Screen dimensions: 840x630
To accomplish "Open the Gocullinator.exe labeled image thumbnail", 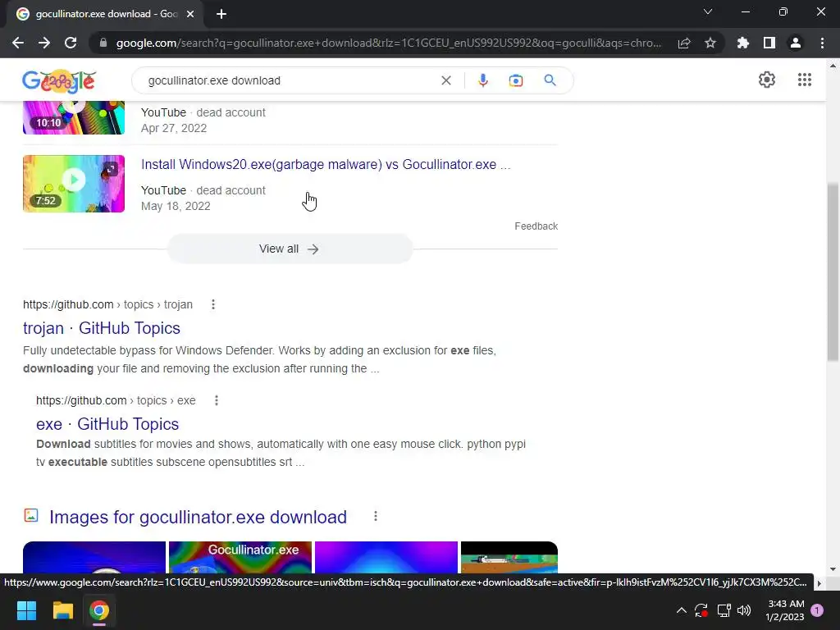I will [x=240, y=557].
